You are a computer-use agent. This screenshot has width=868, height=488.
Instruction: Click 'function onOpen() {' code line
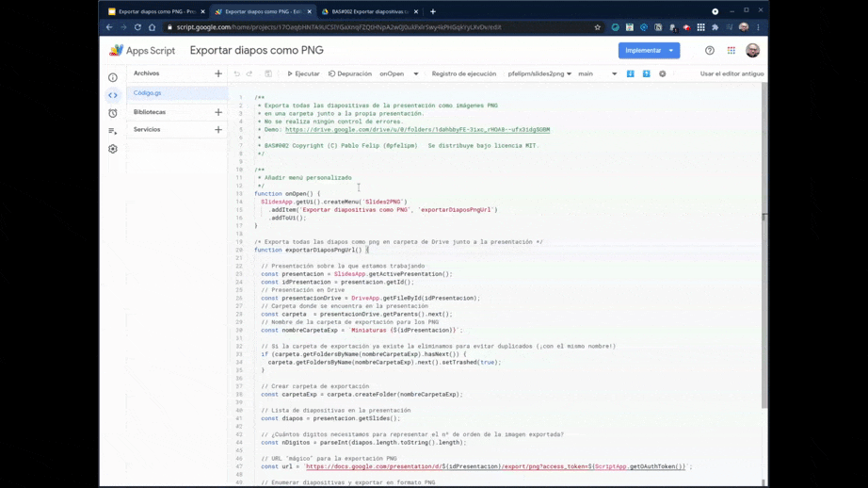(x=287, y=194)
